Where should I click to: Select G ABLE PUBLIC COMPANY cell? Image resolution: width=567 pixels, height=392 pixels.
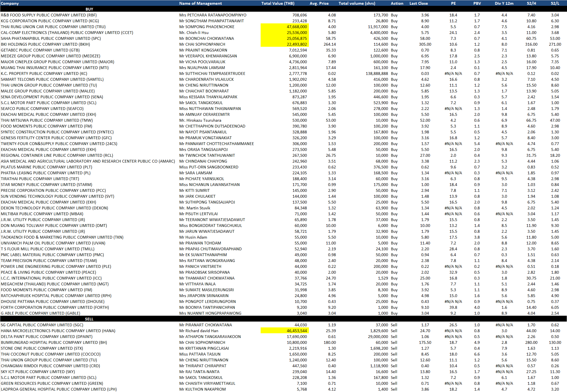pyautogui.click(x=40, y=313)
